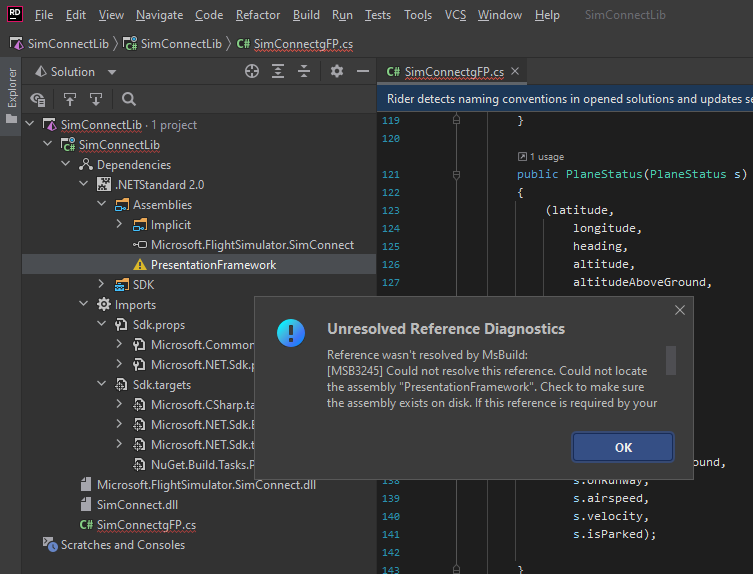
Task: Click the collapse all icon in Solution panel
Action: (304, 72)
